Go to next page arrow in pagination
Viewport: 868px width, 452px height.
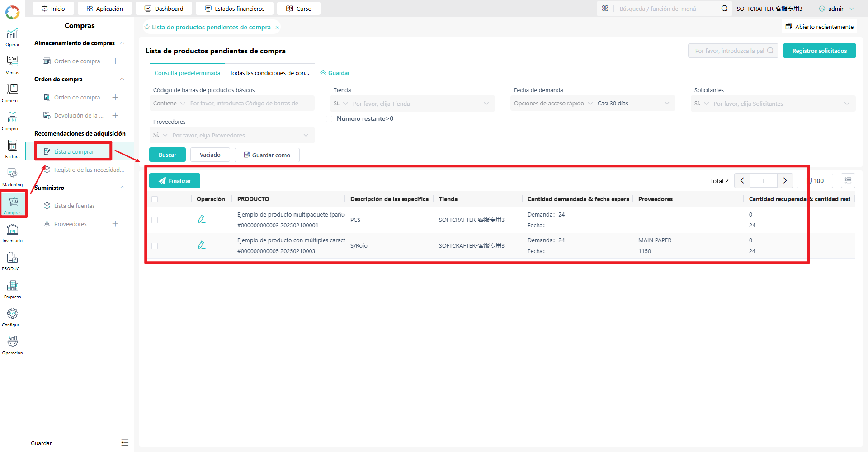tap(785, 180)
